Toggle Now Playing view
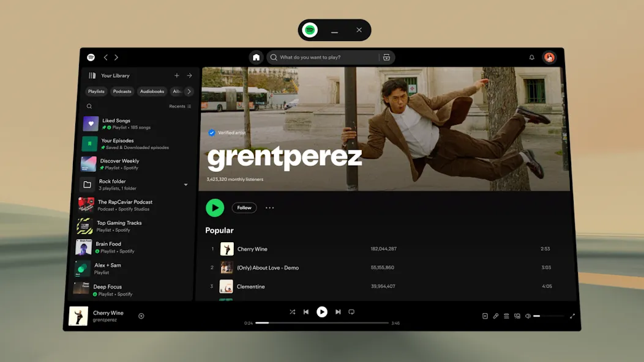644x362 pixels. 485,316
